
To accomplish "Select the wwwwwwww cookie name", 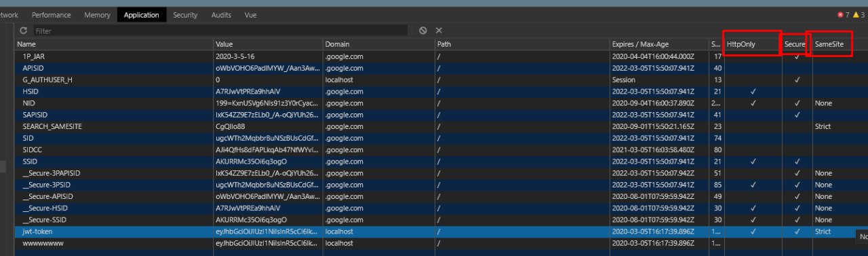I will [43, 243].
